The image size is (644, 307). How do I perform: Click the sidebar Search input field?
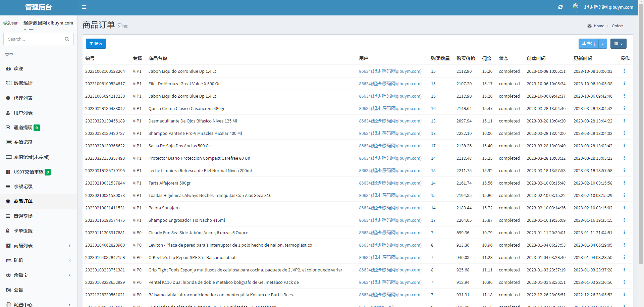pyautogui.click(x=34, y=39)
